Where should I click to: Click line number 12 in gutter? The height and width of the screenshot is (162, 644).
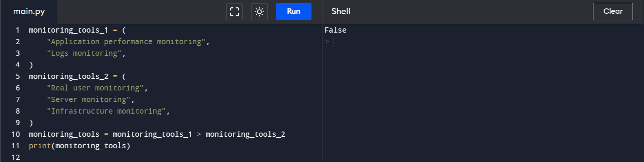(16, 157)
